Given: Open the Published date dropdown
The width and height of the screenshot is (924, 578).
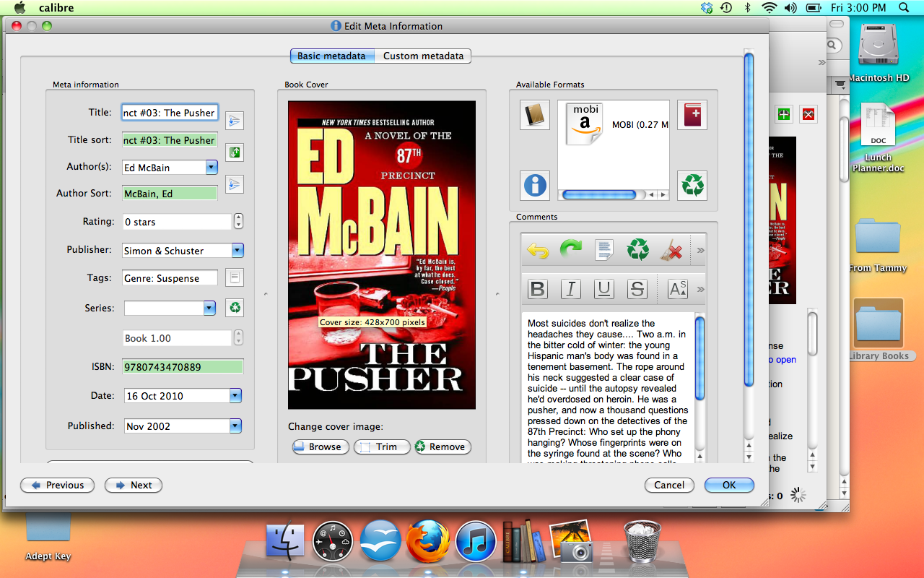Looking at the screenshot, I should 235,426.
